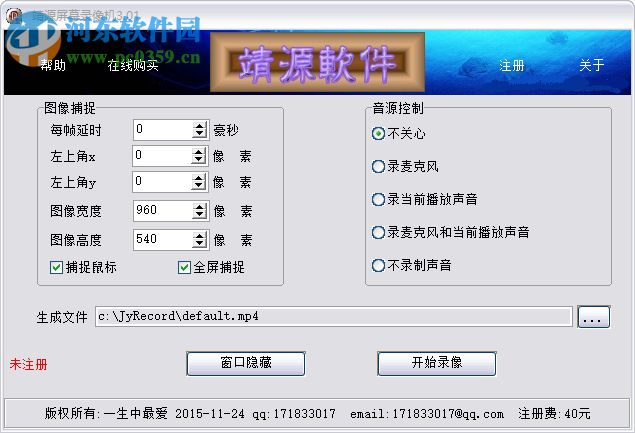Increase the 左上角y value
635x433 pixels.
(198, 178)
